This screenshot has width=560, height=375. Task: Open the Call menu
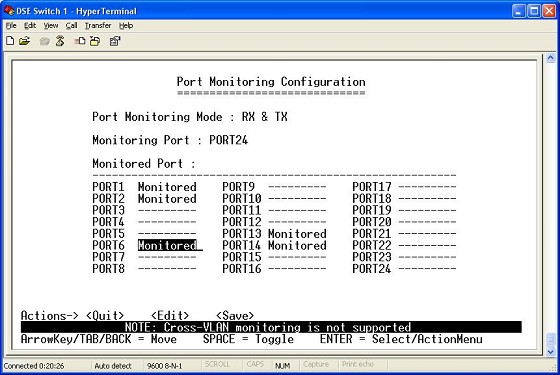point(71,26)
